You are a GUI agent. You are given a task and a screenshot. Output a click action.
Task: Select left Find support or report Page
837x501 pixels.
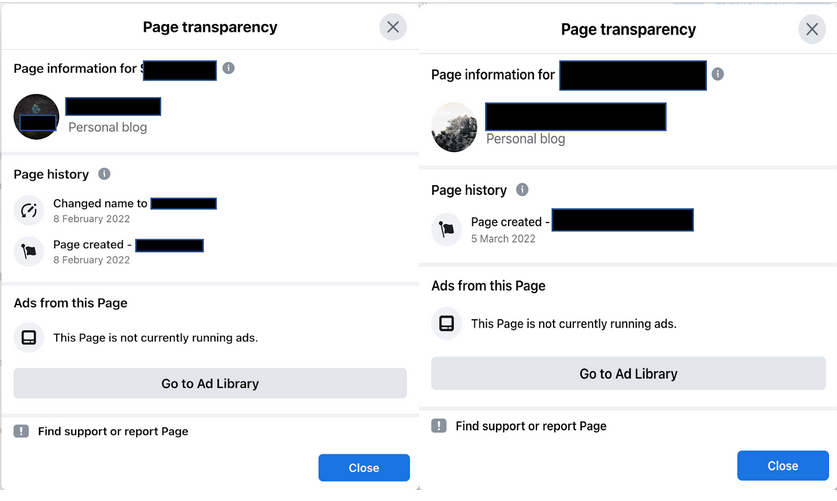(113, 431)
